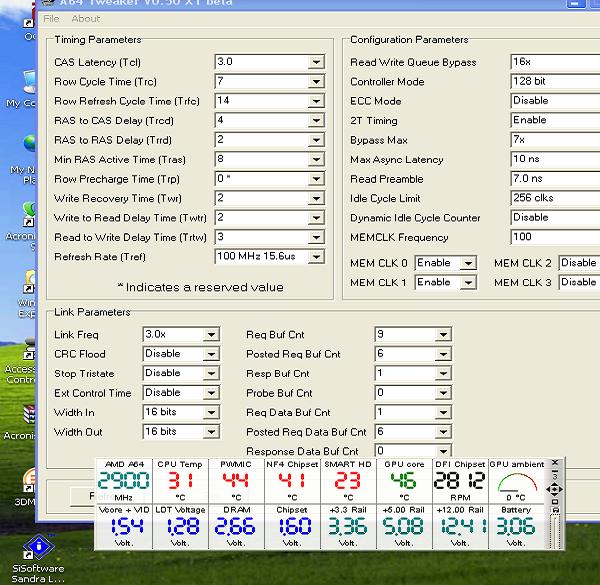Select the 3DMark desktop shortcut
600x585 pixels.
coord(26,487)
